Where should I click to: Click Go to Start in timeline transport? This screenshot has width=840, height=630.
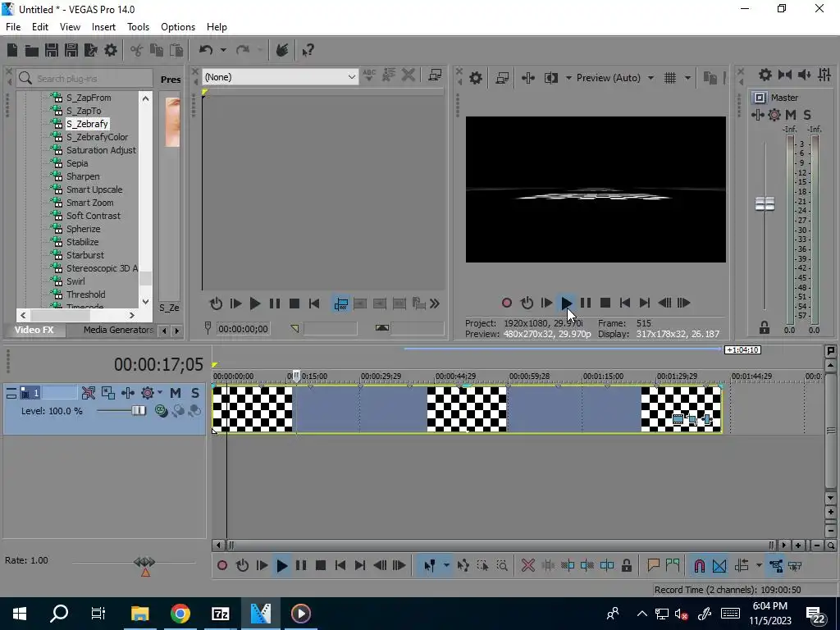tap(340, 566)
